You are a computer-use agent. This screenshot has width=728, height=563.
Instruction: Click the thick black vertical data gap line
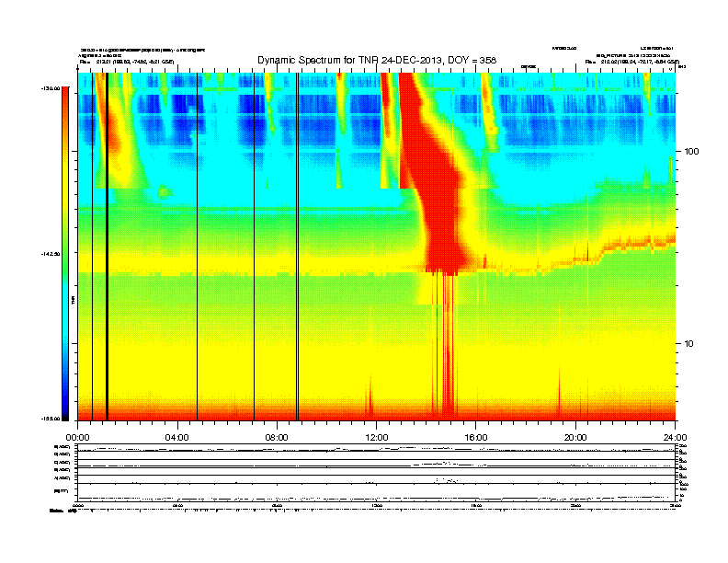pyautogui.click(x=107, y=247)
